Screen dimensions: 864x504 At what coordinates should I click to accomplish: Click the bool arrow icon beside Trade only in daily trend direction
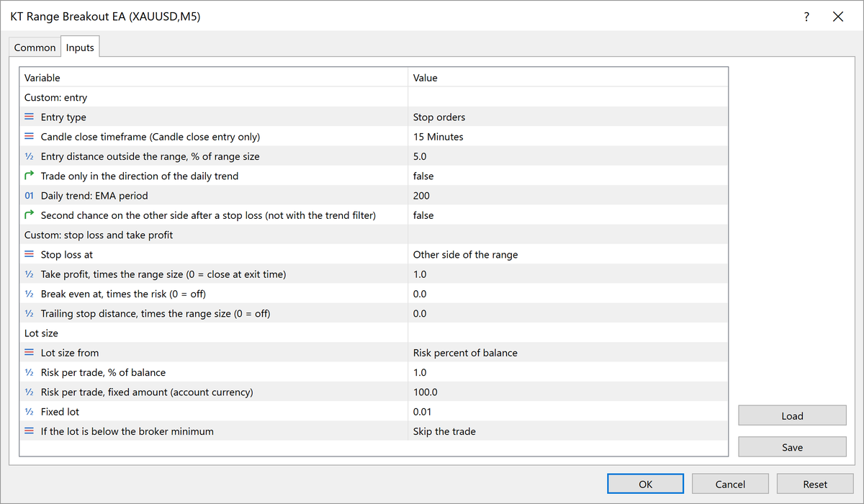click(x=30, y=176)
